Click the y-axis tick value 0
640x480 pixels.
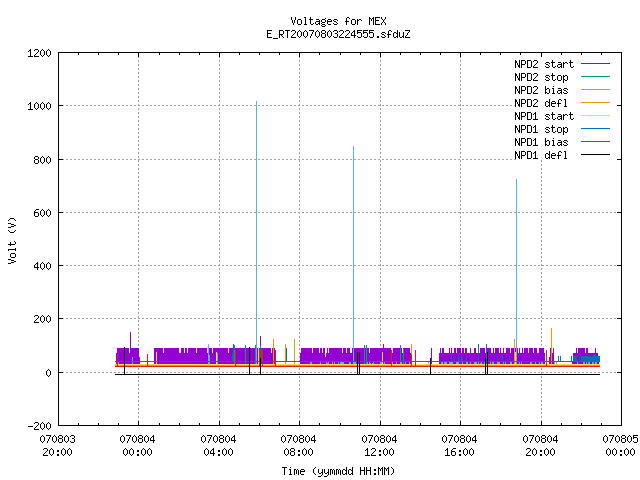click(49, 373)
